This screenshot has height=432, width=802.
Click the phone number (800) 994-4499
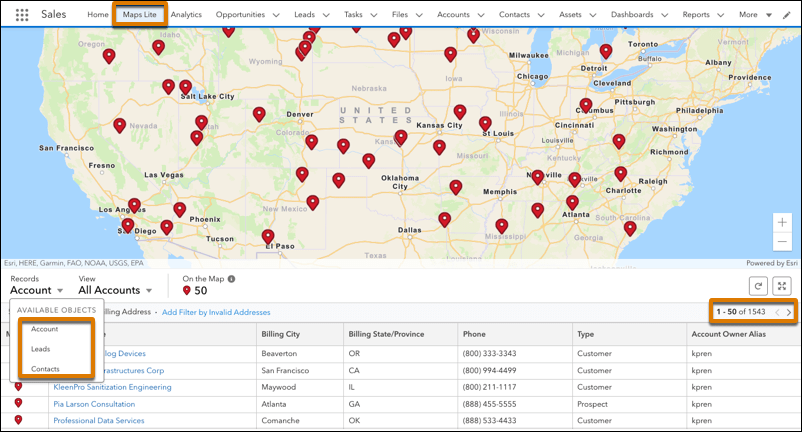(x=489, y=371)
